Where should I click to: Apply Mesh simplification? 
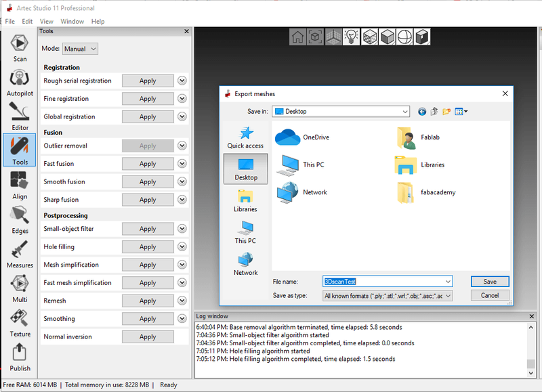(148, 265)
